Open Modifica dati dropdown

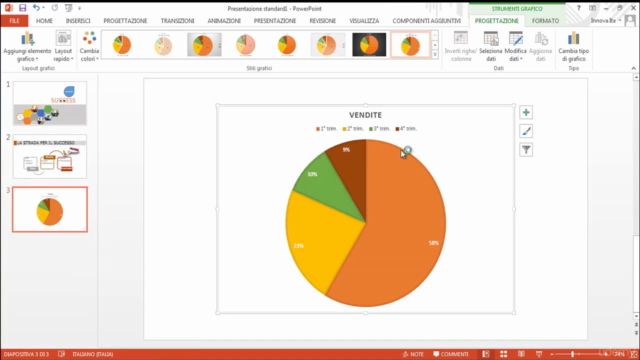pyautogui.click(x=516, y=47)
